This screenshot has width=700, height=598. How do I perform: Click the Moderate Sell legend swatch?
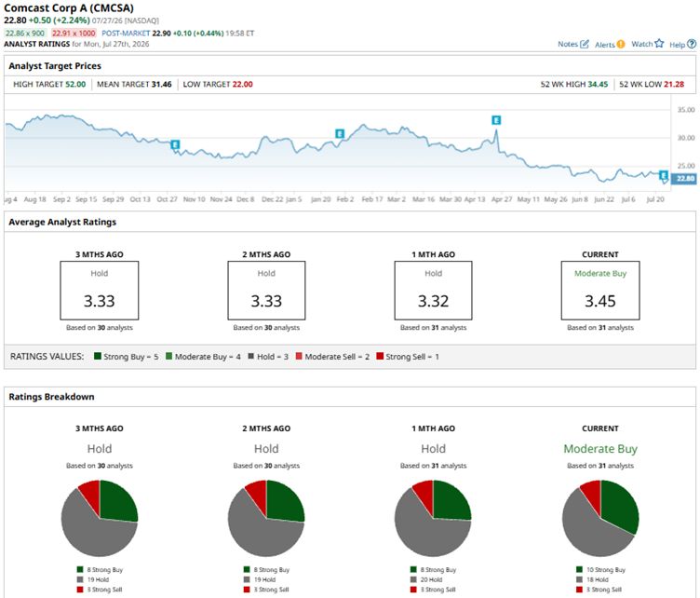(x=299, y=356)
